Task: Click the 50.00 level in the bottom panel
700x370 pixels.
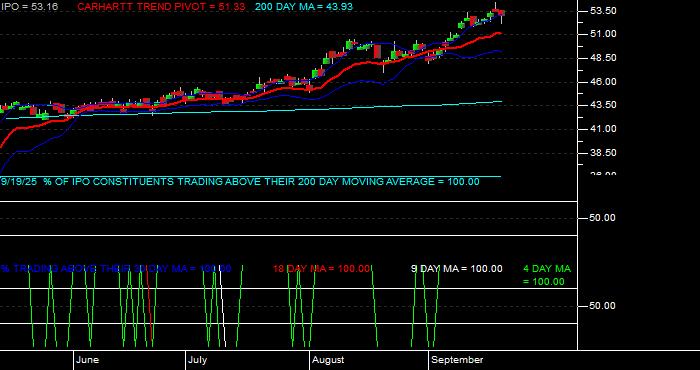Action: pyautogui.click(x=603, y=306)
